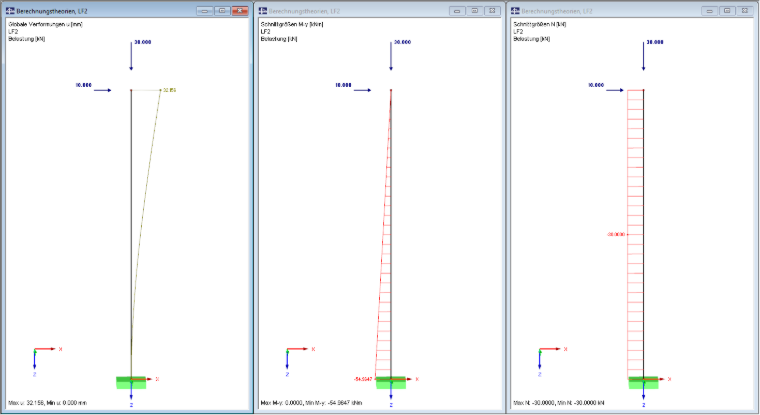Click the X-Z axis indicator in left window
Viewport: 760px width, 415px height.
(47, 361)
